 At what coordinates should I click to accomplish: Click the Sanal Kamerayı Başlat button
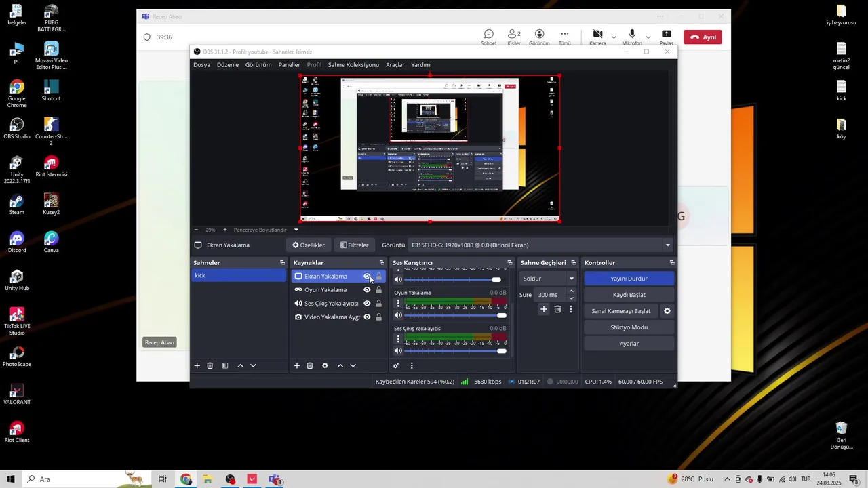coord(621,311)
